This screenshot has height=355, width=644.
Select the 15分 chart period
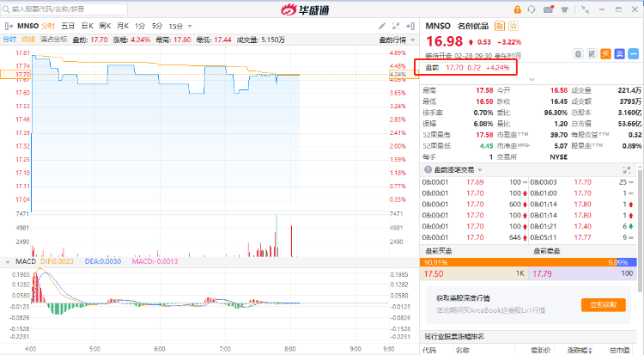point(176,26)
